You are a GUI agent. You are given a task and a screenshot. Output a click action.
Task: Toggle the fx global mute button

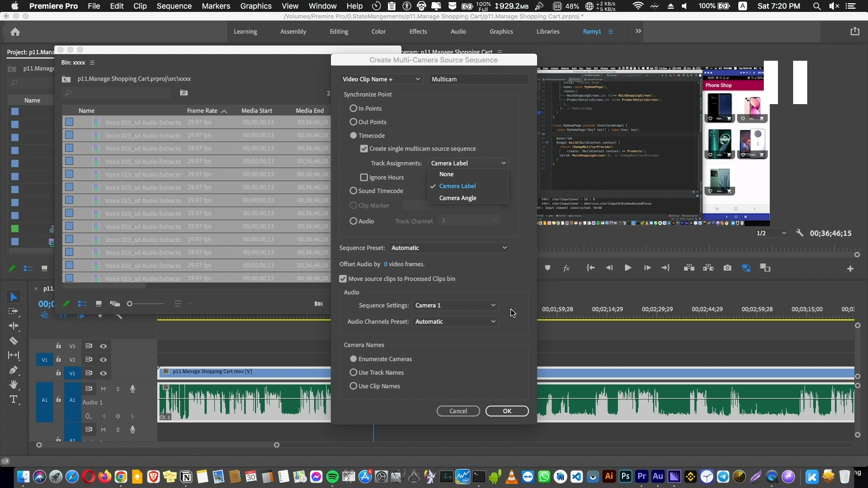tap(566, 268)
